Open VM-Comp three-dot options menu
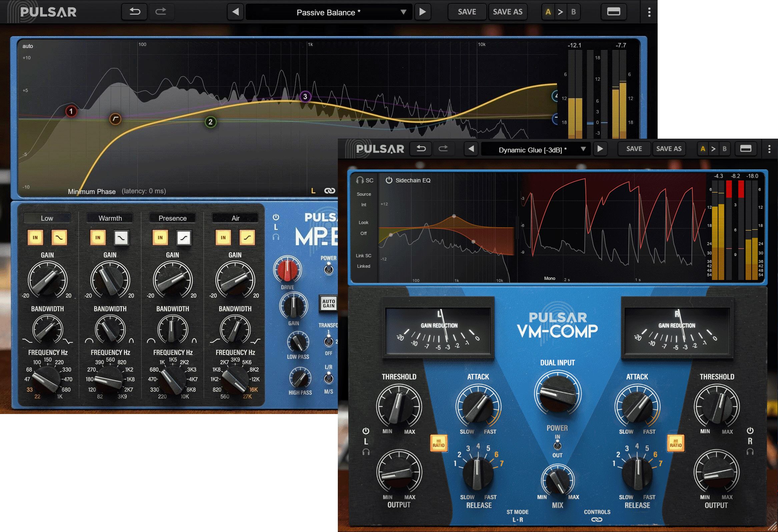 coord(769,149)
